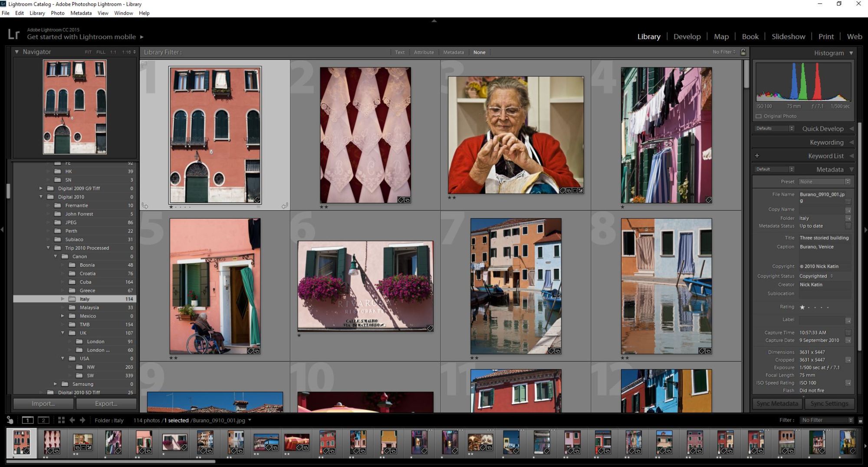
Task: Click the previous photo arrow icon
Action: (x=72, y=420)
